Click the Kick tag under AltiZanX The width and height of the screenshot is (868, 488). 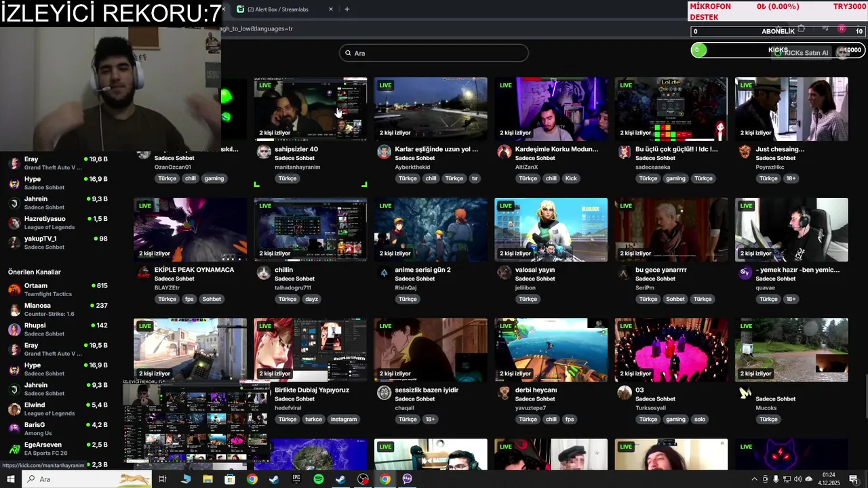point(571,178)
